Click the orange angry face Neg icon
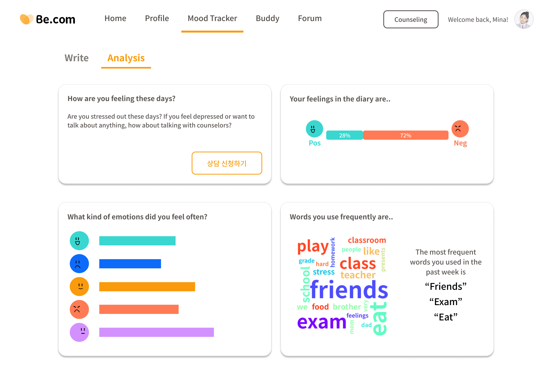The image size is (552, 392). (x=460, y=129)
